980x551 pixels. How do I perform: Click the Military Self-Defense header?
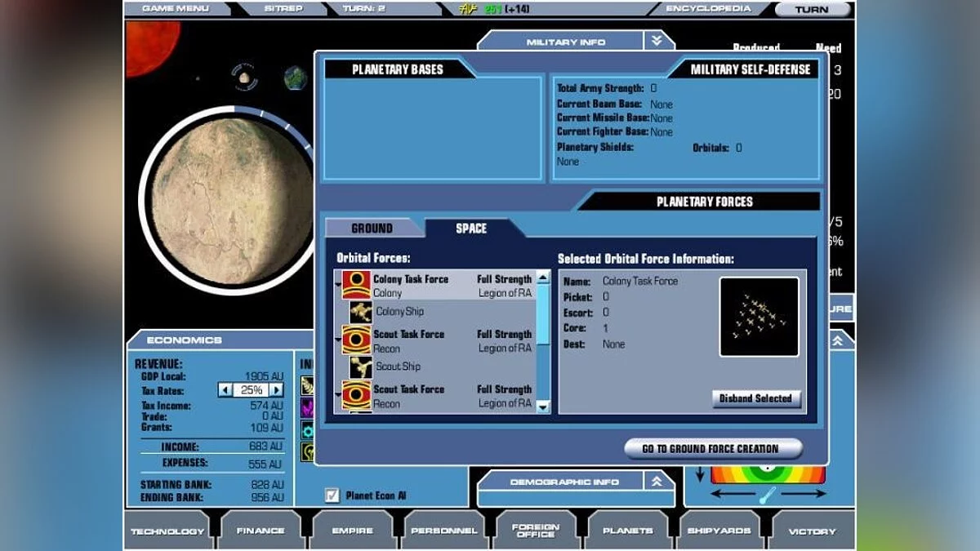click(x=751, y=70)
